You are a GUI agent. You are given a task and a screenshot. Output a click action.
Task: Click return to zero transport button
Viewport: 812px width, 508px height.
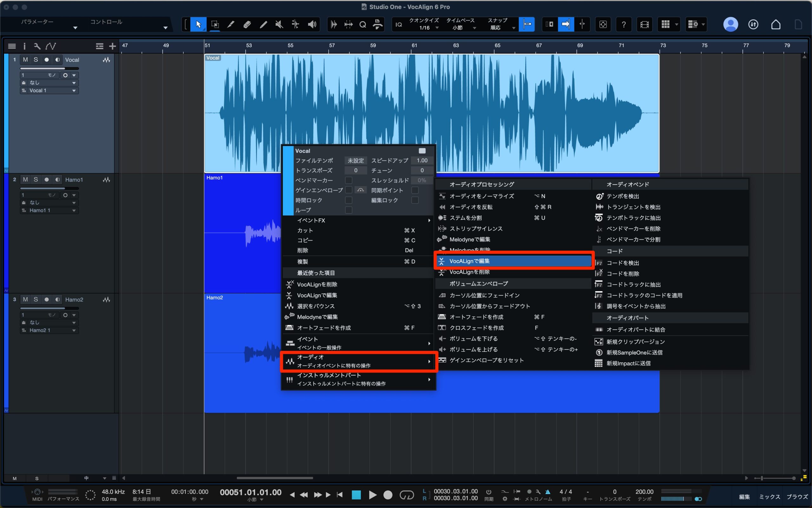340,495
